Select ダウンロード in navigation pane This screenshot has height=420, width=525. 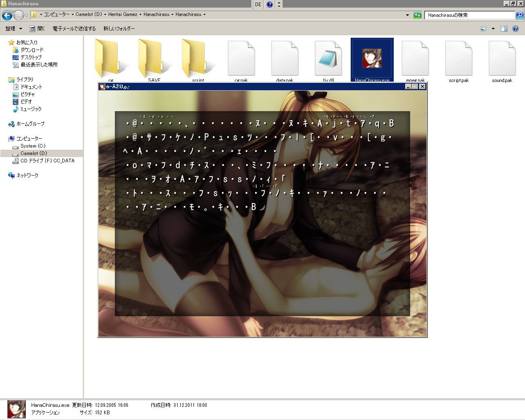tap(32, 50)
